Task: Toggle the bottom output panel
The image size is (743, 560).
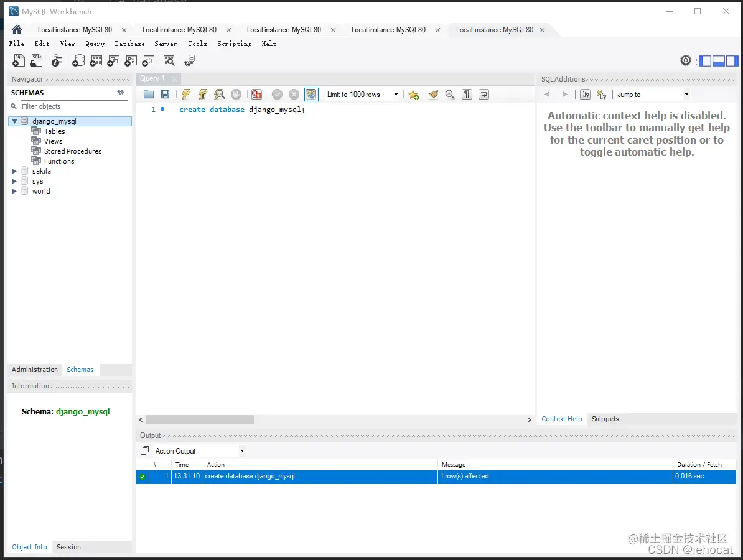Action: pyautogui.click(x=718, y=60)
